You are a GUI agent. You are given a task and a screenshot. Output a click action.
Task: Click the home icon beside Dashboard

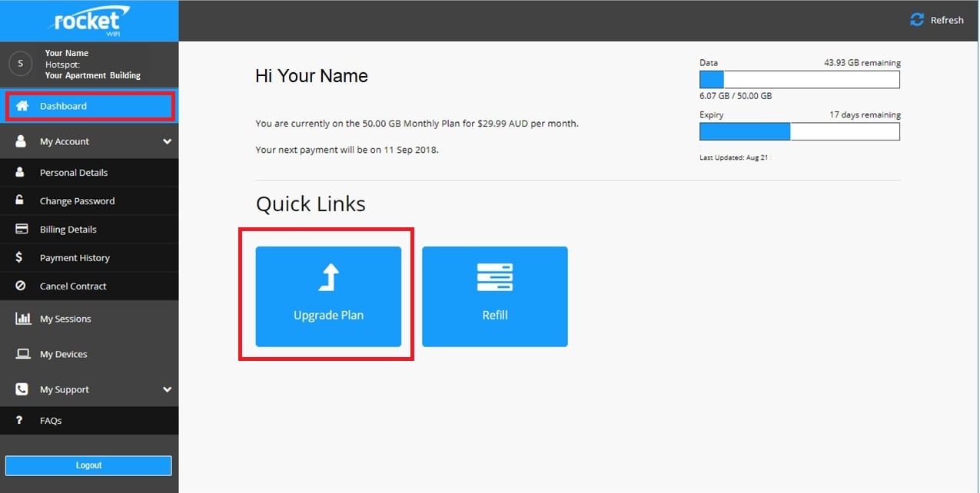tap(22, 106)
